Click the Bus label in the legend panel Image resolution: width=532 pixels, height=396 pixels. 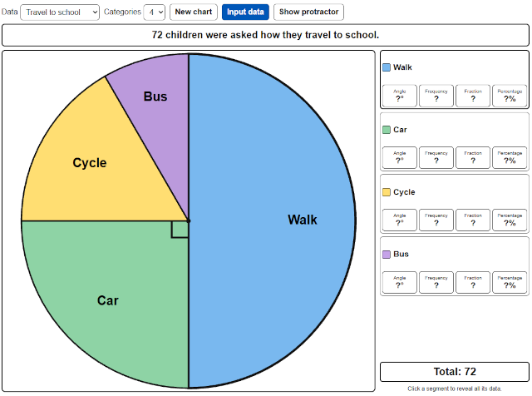pyautogui.click(x=401, y=255)
